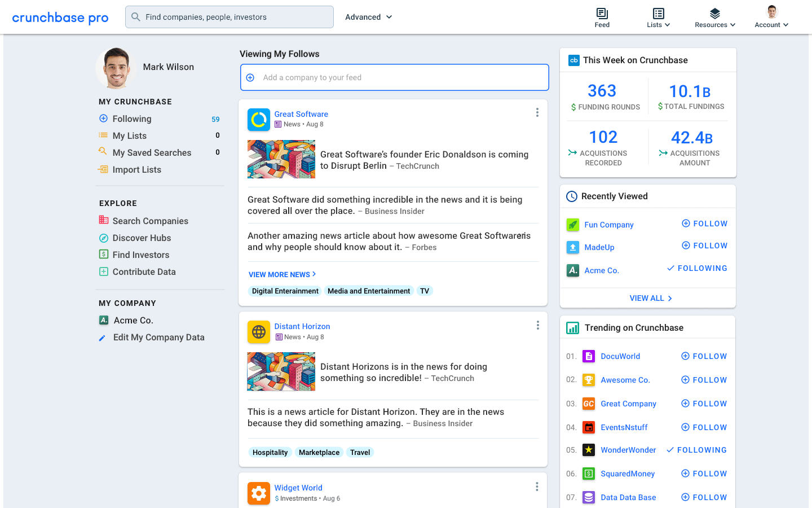The width and height of the screenshot is (812, 508).
Task: Click the My Saved Searches magnifier icon
Action: coord(103,152)
